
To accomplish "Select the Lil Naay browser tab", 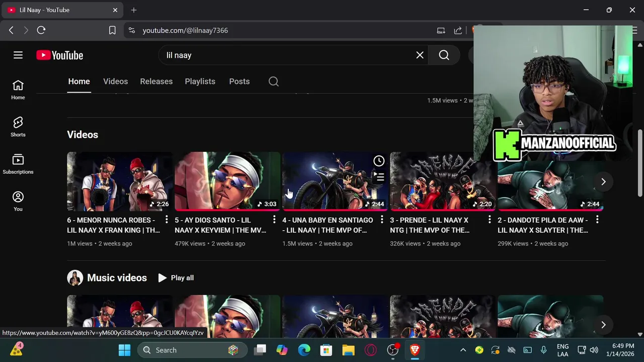I will (61, 10).
